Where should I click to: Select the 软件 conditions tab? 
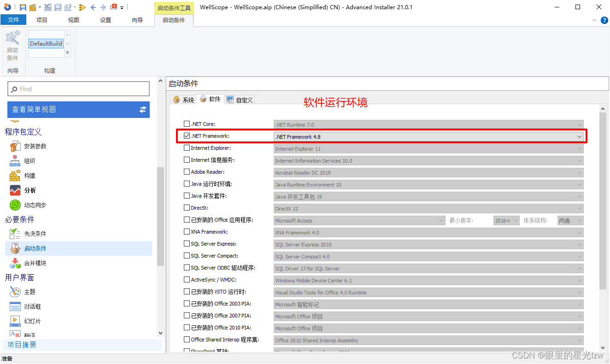point(210,99)
